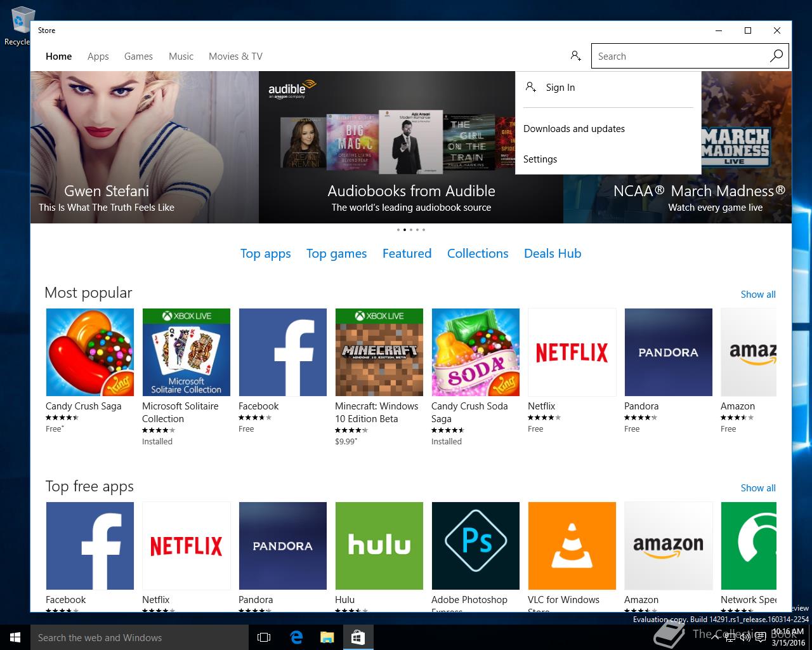Click Candy Crush Saga app name
Image resolution: width=812 pixels, height=650 pixels.
click(84, 406)
